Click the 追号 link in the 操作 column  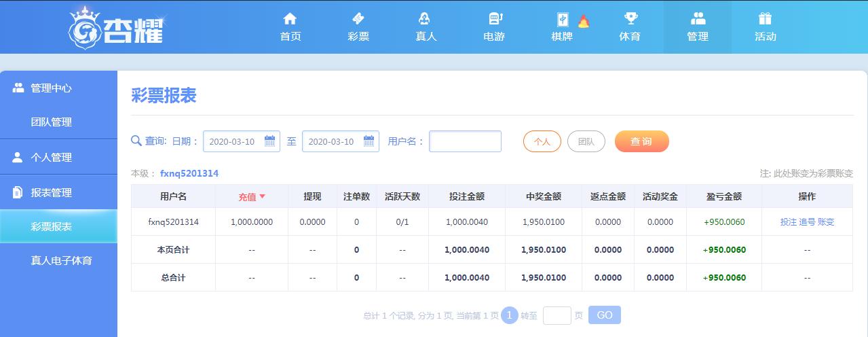[807, 221]
